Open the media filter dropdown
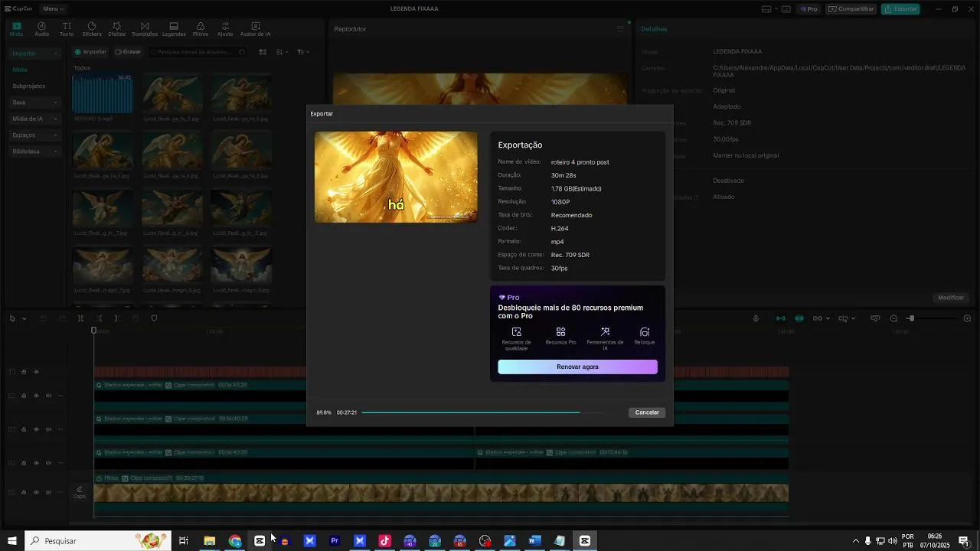Viewport: 980px width, 551px height. coord(303,52)
